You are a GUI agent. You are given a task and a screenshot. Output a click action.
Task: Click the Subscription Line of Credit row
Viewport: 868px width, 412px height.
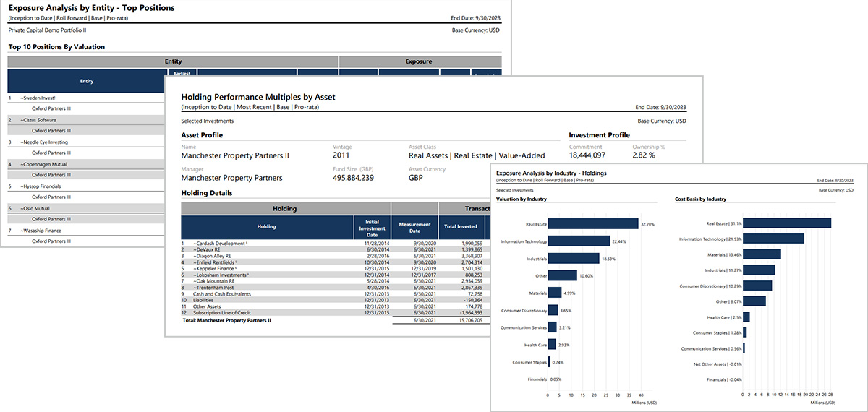226,313
